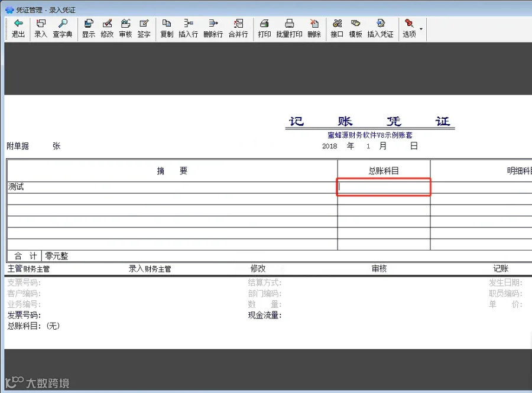
Task: Click the 审核 audit icon
Action: [x=125, y=28]
